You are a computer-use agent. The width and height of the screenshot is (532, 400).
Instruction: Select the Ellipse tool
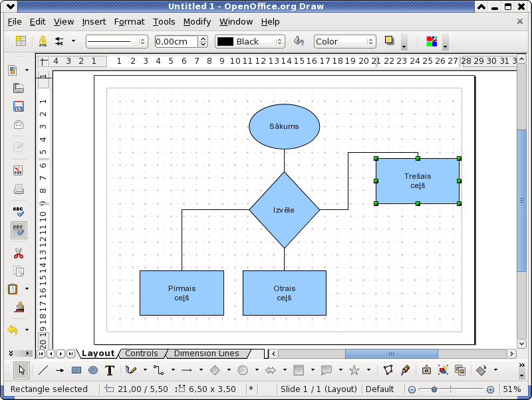click(x=93, y=370)
